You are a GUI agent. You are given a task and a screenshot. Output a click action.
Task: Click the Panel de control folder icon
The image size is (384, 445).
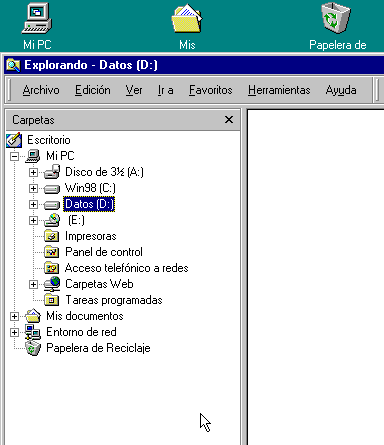[x=52, y=252]
